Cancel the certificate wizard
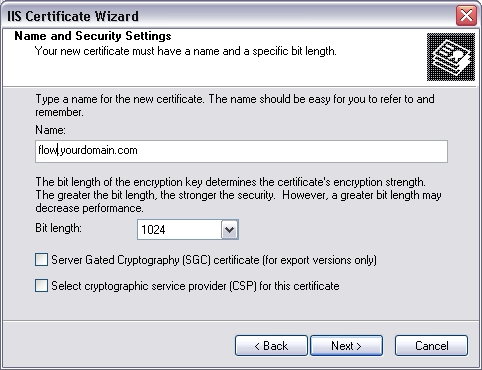This screenshot has width=482, height=370. pyautogui.click(x=431, y=346)
